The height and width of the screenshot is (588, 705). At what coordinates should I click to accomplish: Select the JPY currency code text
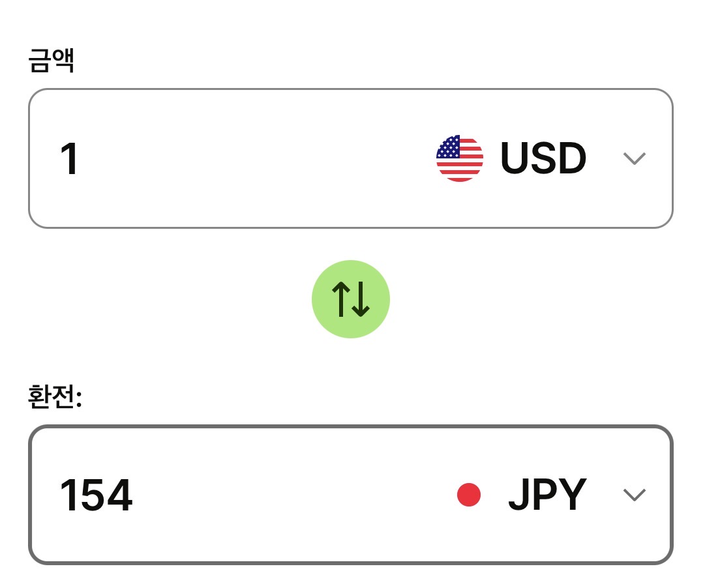point(547,495)
